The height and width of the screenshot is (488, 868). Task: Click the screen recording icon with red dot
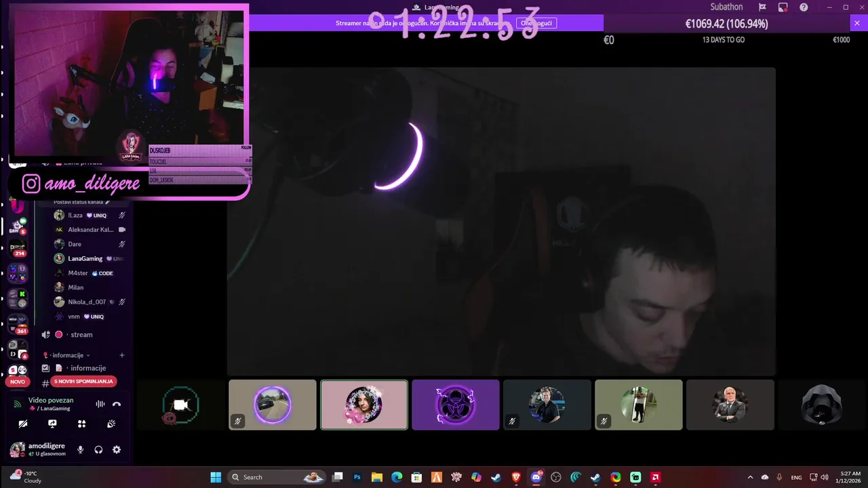tap(783, 7)
